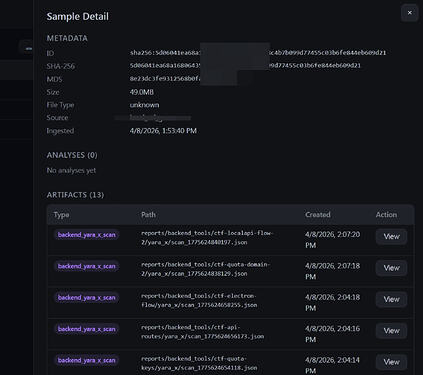The height and width of the screenshot is (375, 423).
Task: Select the backend_yara_x_scan tag for ctf-localapi-flow-2
Action: 87,235
